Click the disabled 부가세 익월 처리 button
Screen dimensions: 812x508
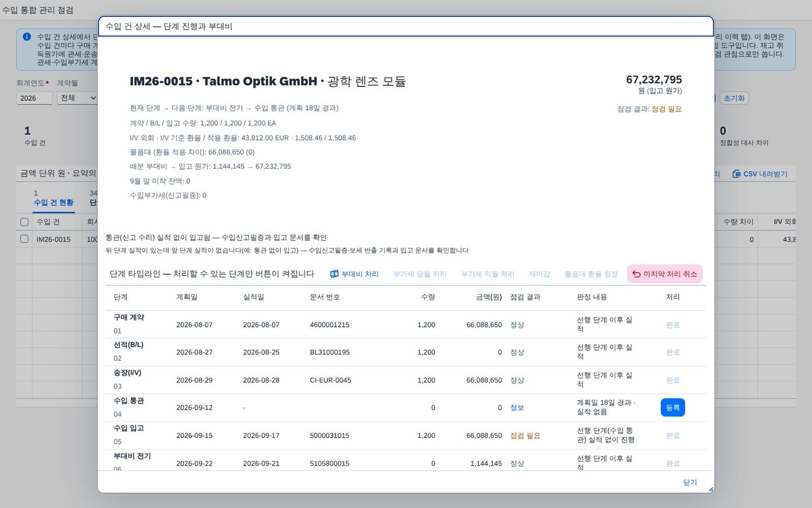[488, 274]
